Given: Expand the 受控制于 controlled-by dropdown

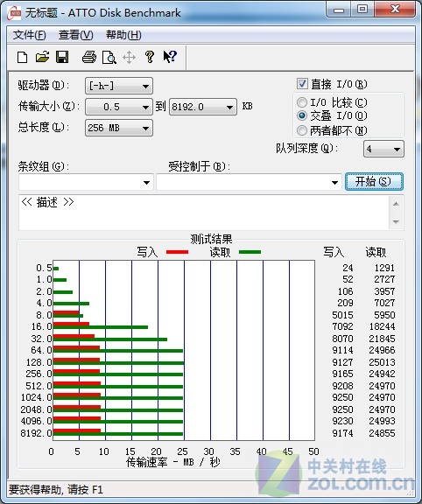Looking at the screenshot, I should click(x=249, y=182).
